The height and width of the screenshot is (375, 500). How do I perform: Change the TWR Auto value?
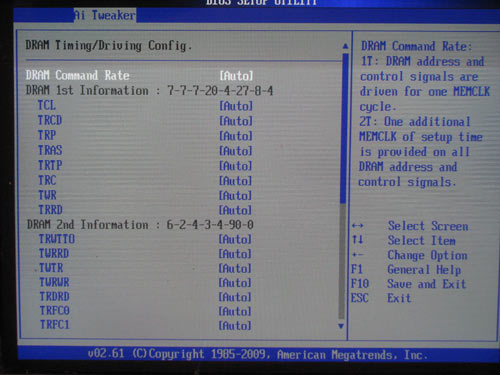tap(235, 195)
